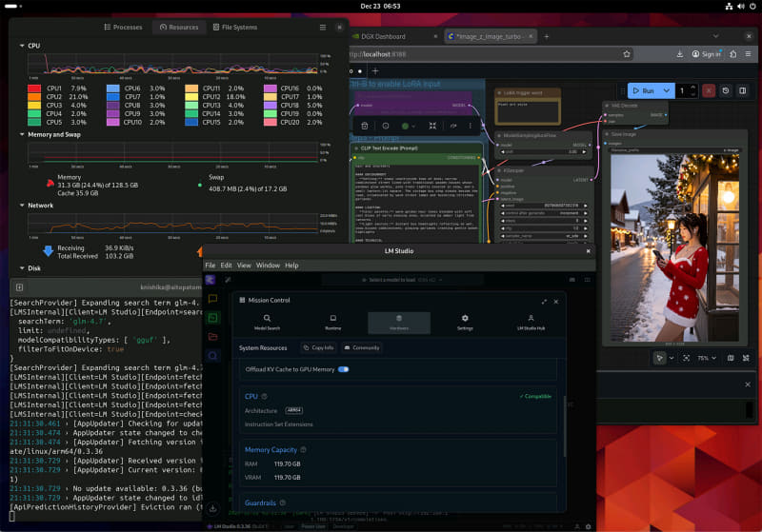
Task: Click the blue Run button in ComfyUI
Action: coord(644,90)
